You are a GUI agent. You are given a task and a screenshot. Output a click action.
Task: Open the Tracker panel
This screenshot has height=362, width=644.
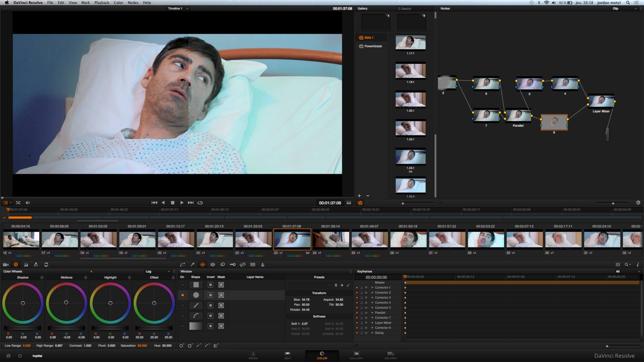213,264
